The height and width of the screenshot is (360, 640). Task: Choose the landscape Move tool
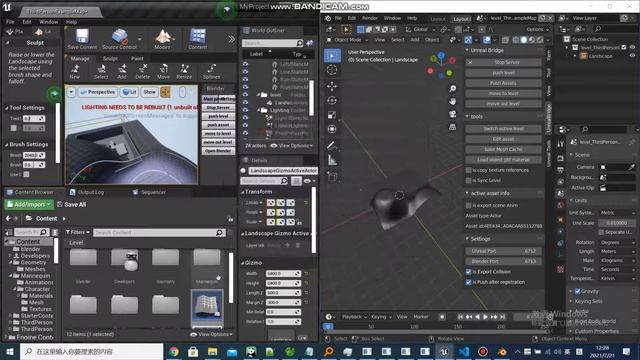(163, 71)
